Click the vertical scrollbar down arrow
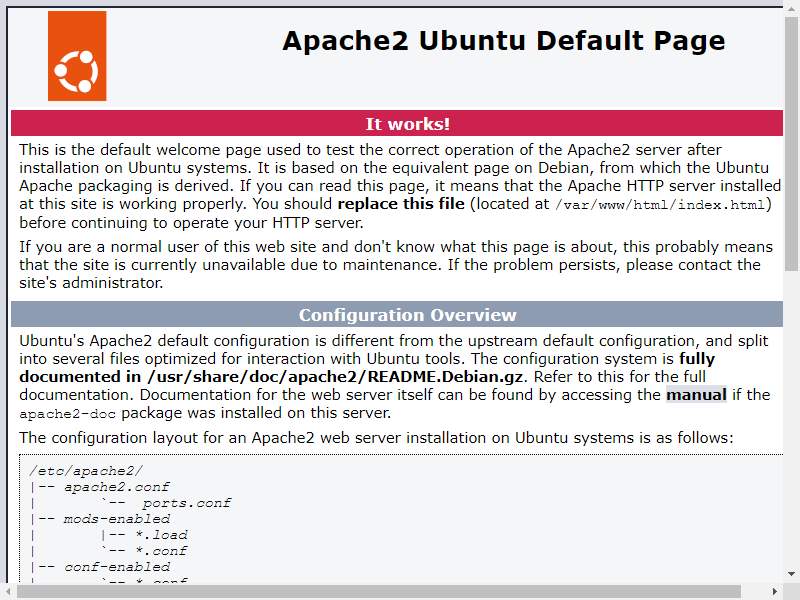 click(x=791, y=574)
